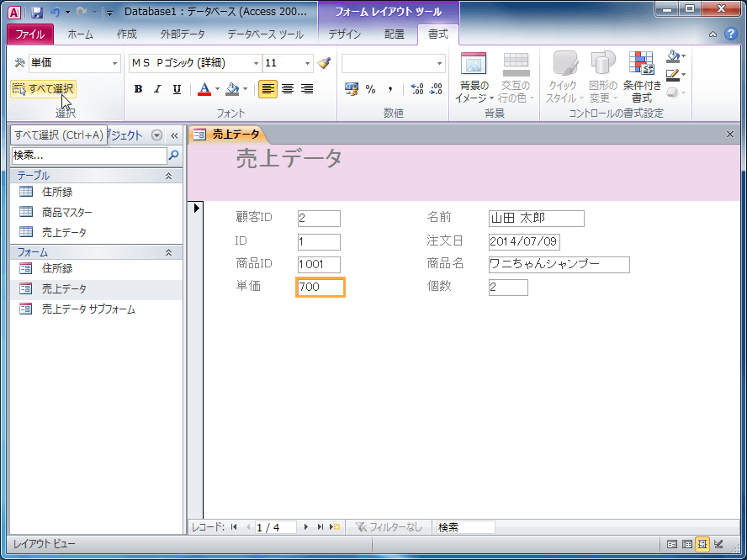747x560 pixels.
Task: Select 商品マスター table
Action: pos(97,213)
